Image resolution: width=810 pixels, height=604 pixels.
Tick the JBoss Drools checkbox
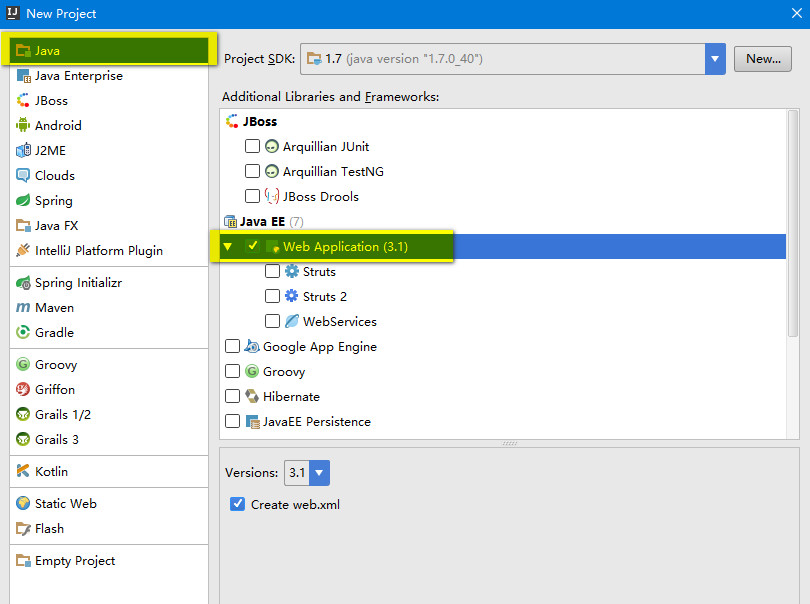point(252,196)
